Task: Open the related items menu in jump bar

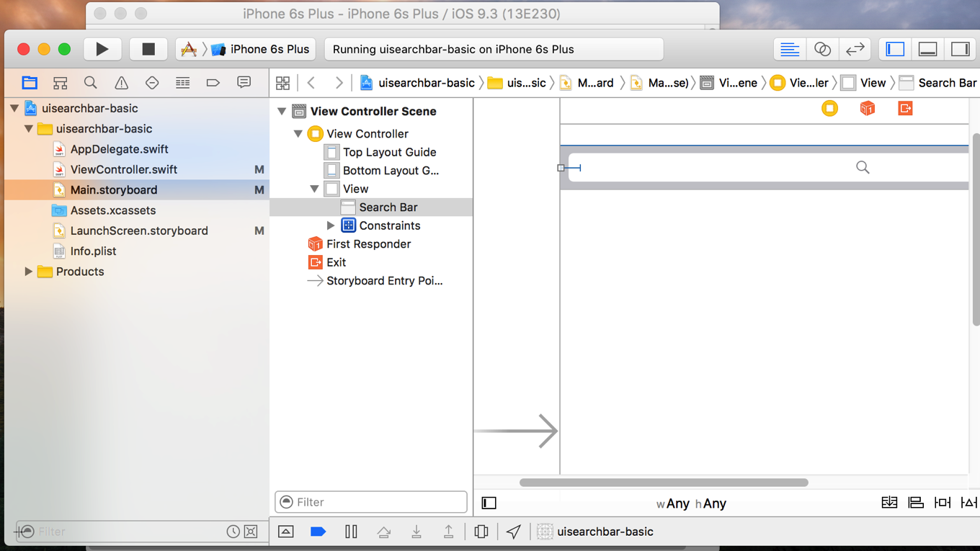Action: tap(282, 83)
